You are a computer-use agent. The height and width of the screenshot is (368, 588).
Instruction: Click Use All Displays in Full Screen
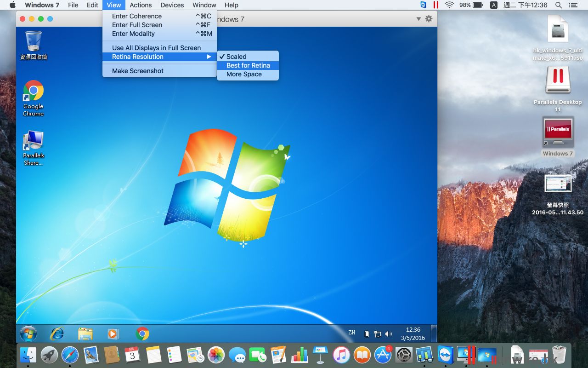click(x=156, y=48)
